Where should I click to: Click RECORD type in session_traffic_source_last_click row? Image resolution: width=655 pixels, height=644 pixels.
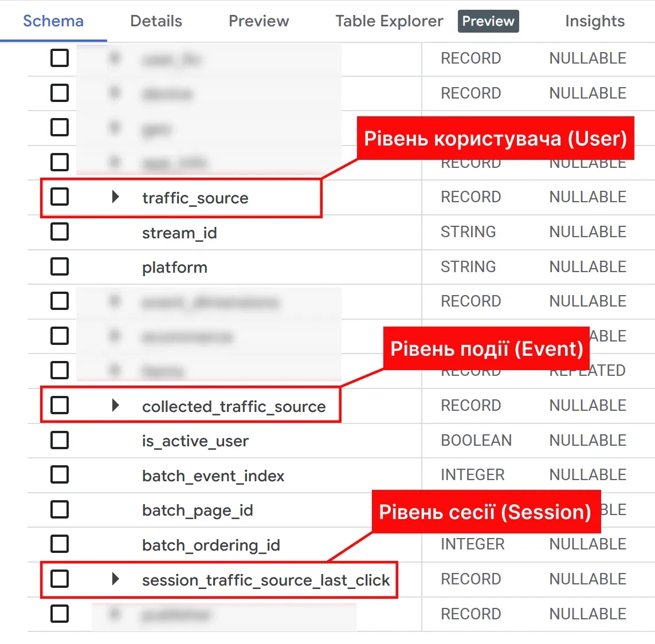coord(471,579)
